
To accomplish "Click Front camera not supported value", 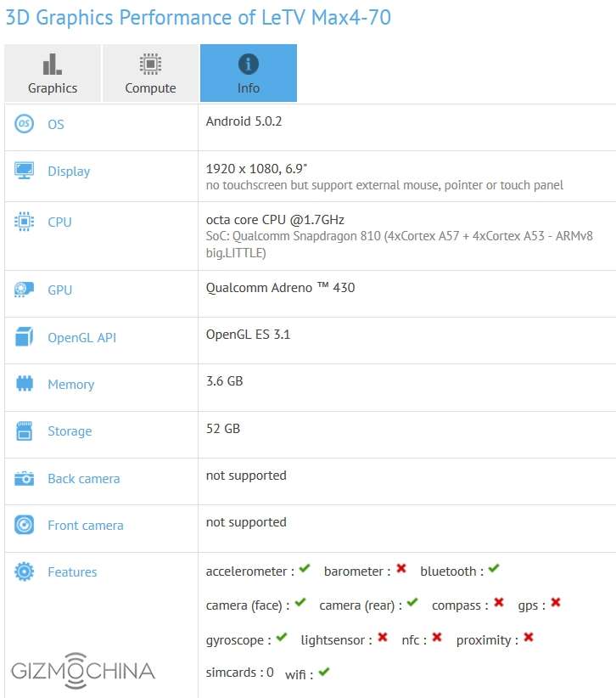I will pos(246,522).
